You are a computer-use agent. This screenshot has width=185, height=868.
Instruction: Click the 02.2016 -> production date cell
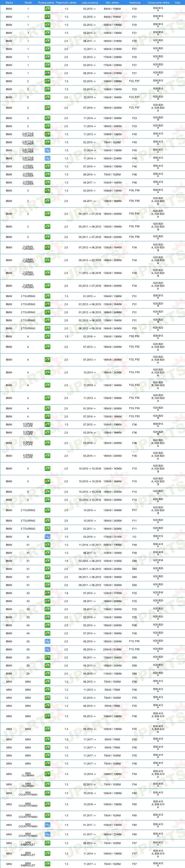90,336
